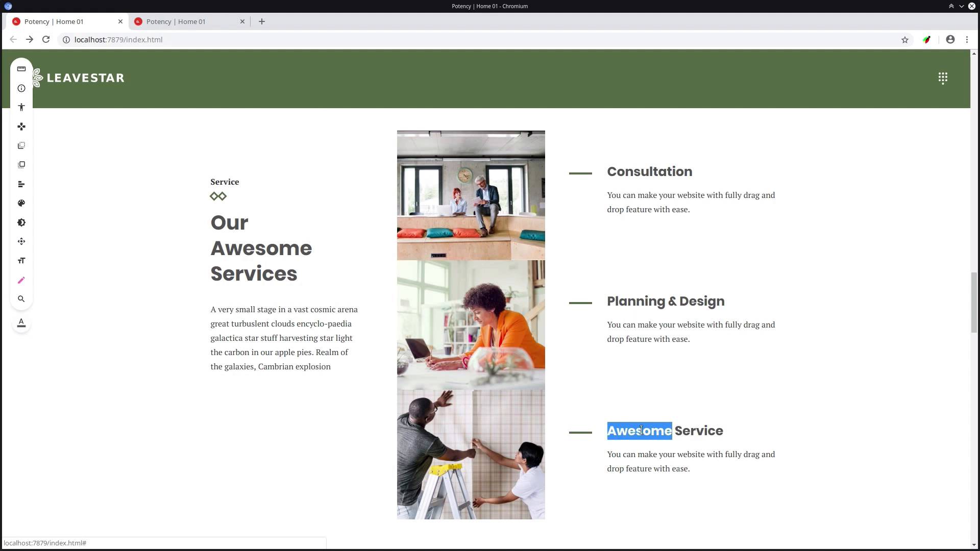
Task: View site information icon in address bar
Action: 66,39
